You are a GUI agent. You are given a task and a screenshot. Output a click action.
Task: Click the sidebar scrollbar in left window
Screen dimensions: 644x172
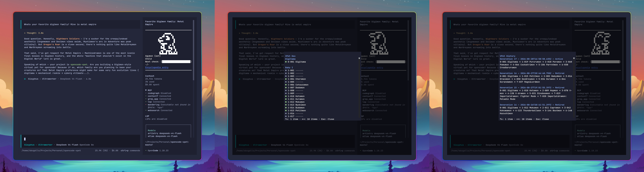click(194, 50)
